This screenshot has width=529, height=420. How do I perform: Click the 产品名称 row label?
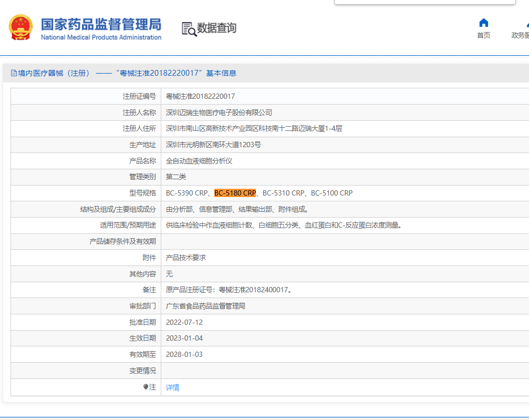coord(143,161)
